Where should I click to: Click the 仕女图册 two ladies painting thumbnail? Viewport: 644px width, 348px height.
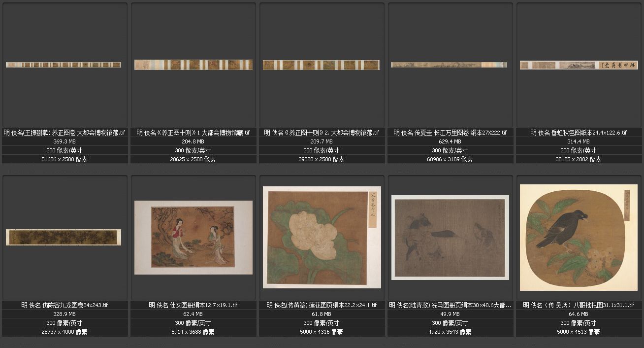pyautogui.click(x=193, y=237)
